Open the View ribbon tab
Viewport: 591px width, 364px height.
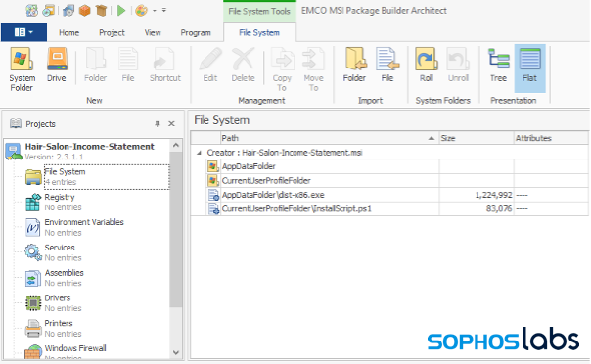[153, 33]
